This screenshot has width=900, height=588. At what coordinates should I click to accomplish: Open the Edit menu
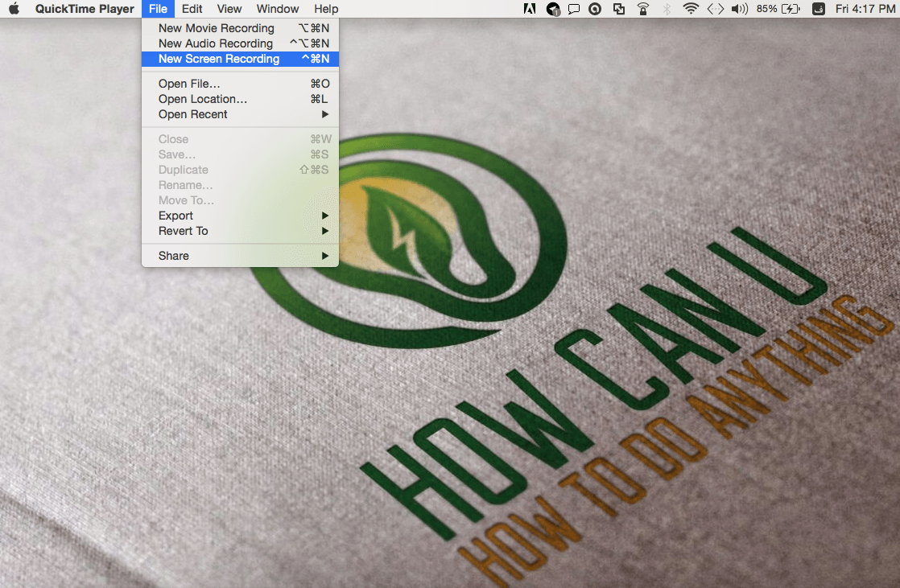click(192, 9)
